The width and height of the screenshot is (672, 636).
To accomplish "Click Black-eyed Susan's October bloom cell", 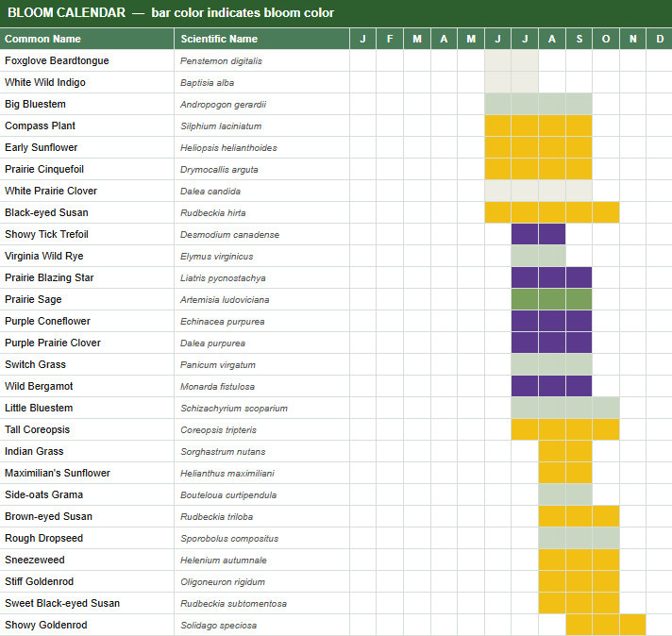I will (x=606, y=212).
